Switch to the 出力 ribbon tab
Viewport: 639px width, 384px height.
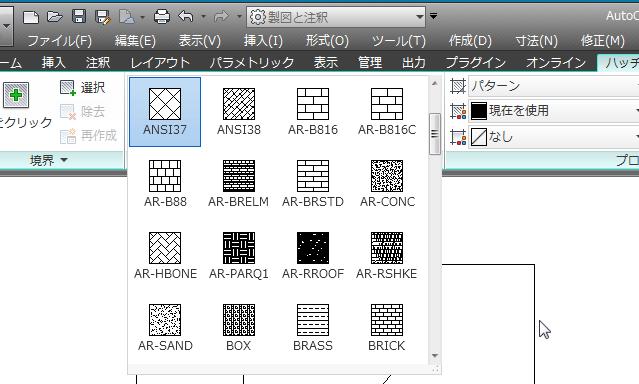[414, 62]
